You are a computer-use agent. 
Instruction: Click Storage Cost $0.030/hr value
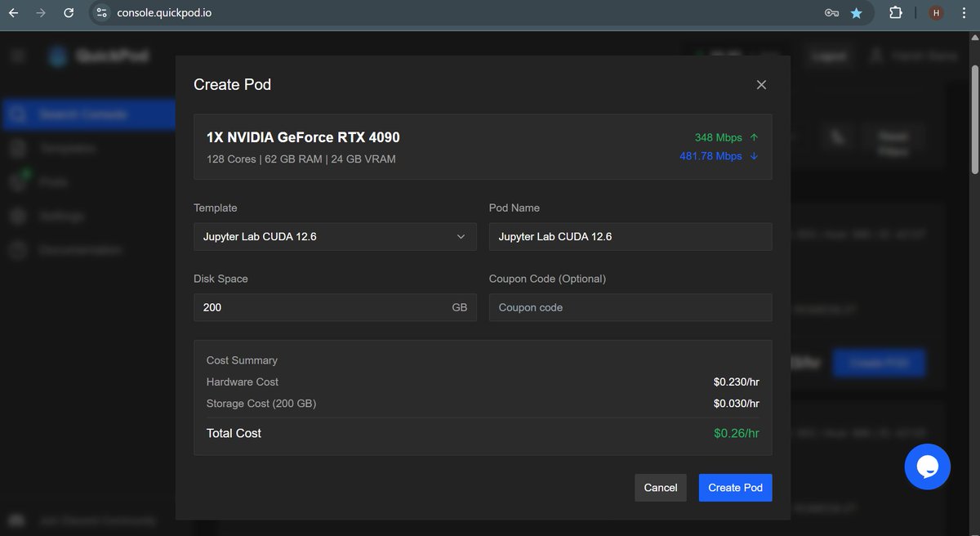click(x=737, y=404)
